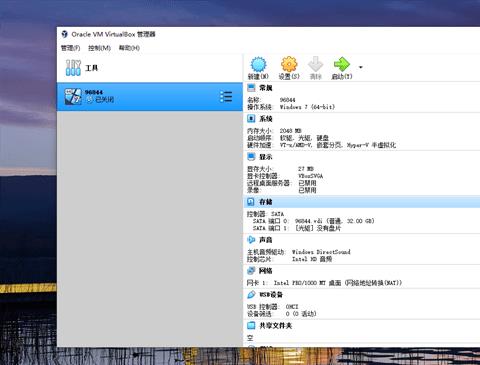Click the OHCI USB controller value
The height and width of the screenshot is (365, 480).
coord(292,307)
